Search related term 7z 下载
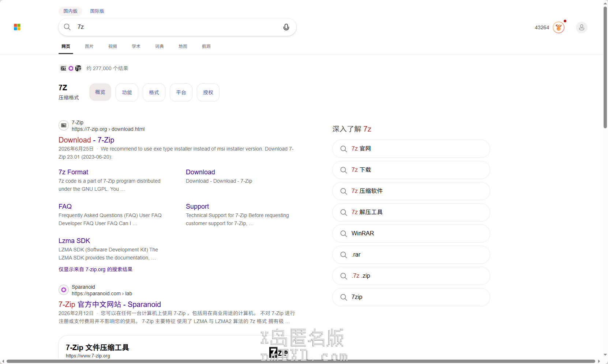Viewport: 608px width, 364px height. (411, 170)
